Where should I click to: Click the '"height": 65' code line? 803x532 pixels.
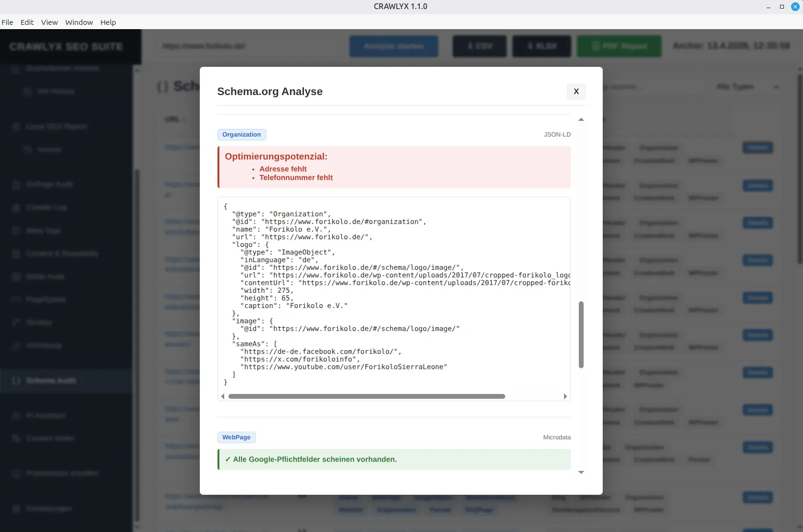[267, 298]
